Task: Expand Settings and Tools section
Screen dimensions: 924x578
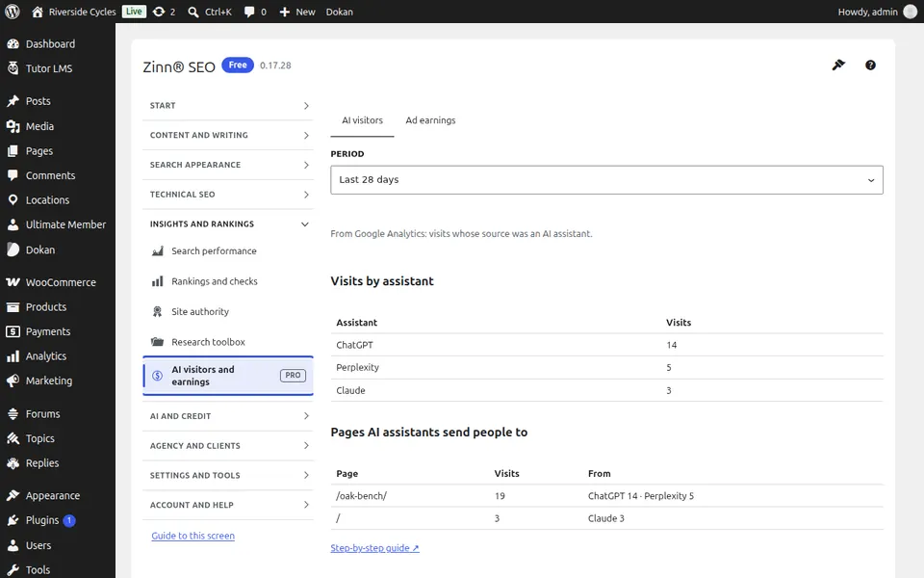Action: pos(228,475)
